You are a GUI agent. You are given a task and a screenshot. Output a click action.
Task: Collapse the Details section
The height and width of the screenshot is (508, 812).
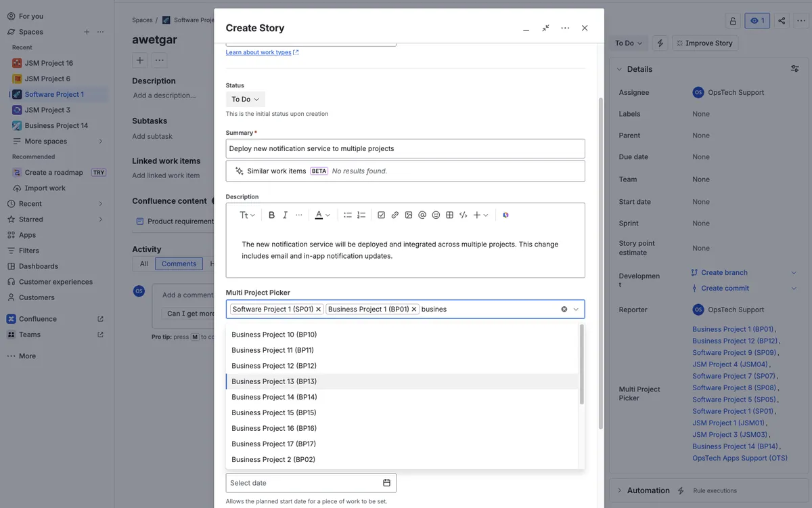tap(619, 68)
